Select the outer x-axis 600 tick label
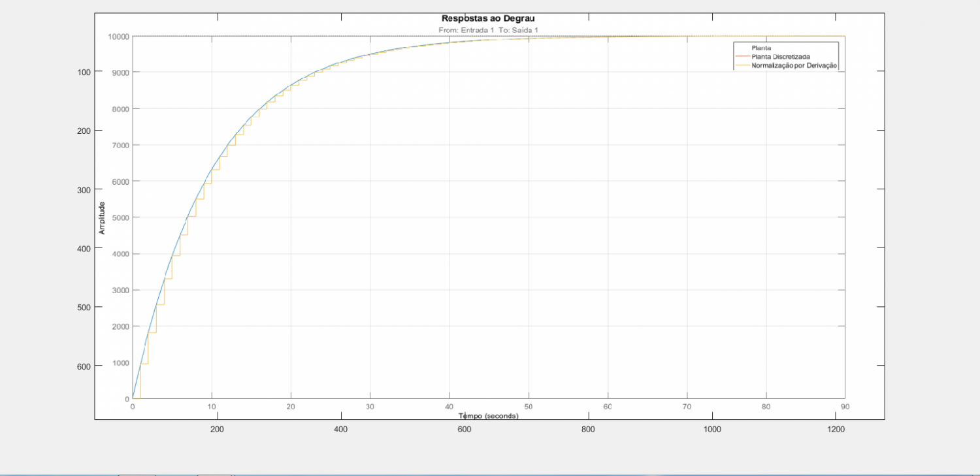Viewport: 980px width, 476px height. click(x=465, y=429)
